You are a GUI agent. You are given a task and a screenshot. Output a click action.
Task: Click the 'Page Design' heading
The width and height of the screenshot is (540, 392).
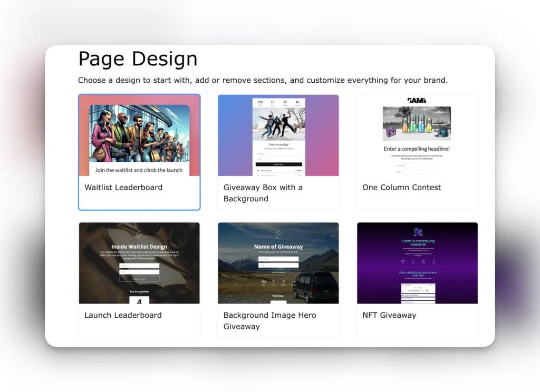(138, 59)
